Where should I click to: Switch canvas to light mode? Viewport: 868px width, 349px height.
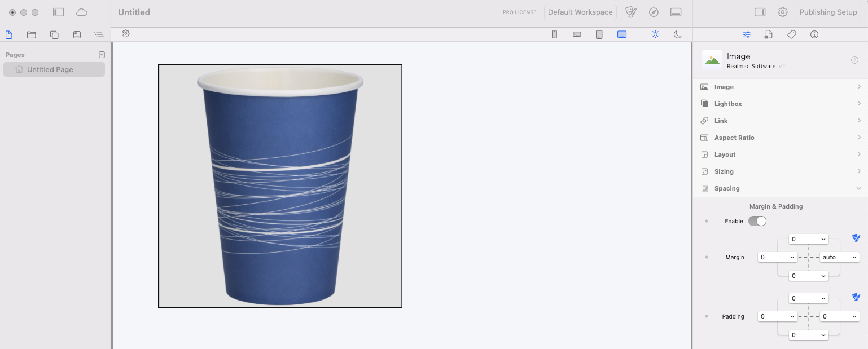tap(655, 34)
